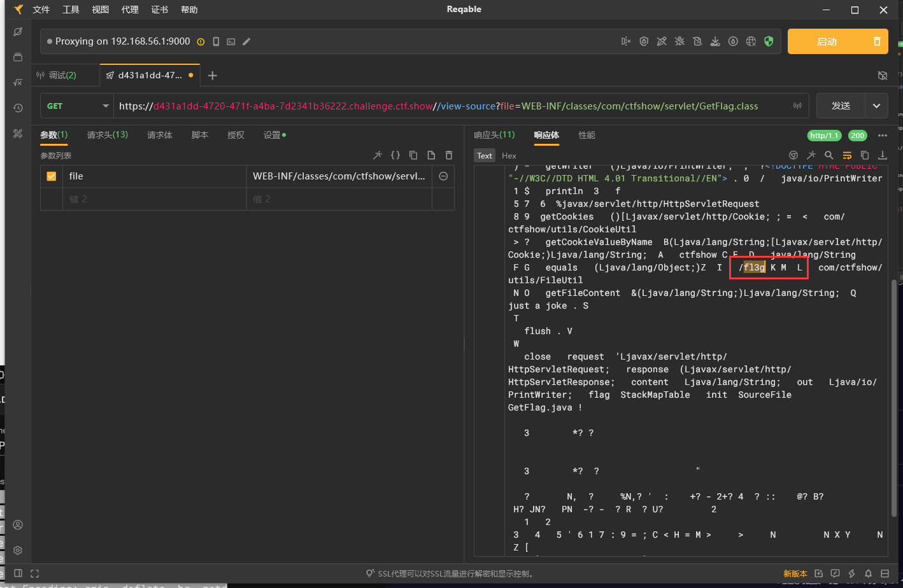Screen dimensions: 903x588
Task: Send the request with 发送 button
Action: coord(841,106)
